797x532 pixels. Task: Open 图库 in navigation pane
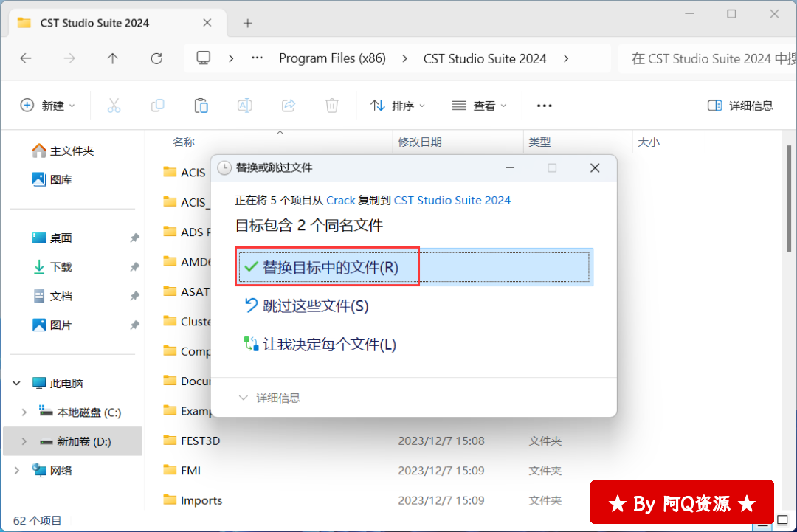52,179
